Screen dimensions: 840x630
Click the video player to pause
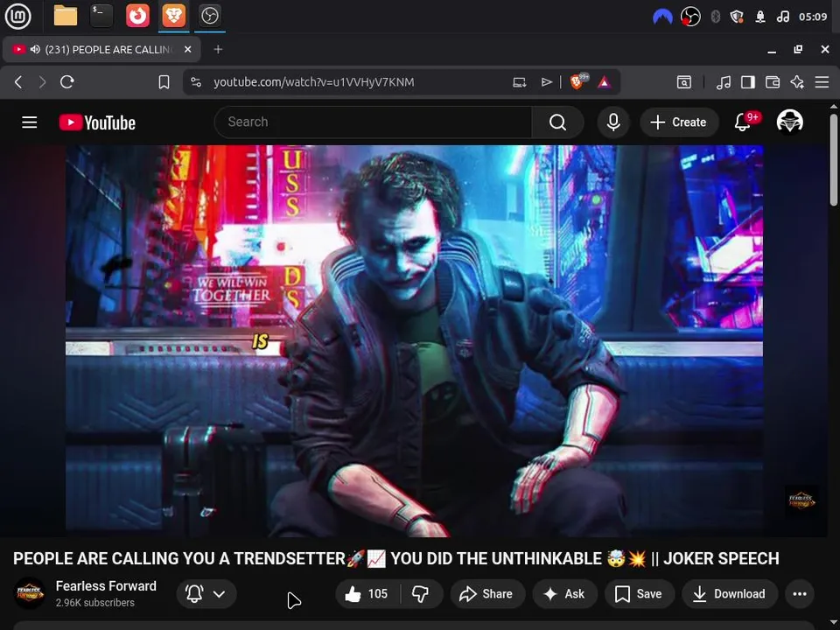pos(414,340)
